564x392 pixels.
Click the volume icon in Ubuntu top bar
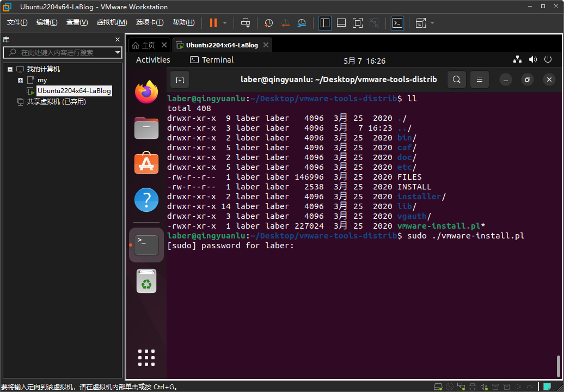[x=533, y=60]
